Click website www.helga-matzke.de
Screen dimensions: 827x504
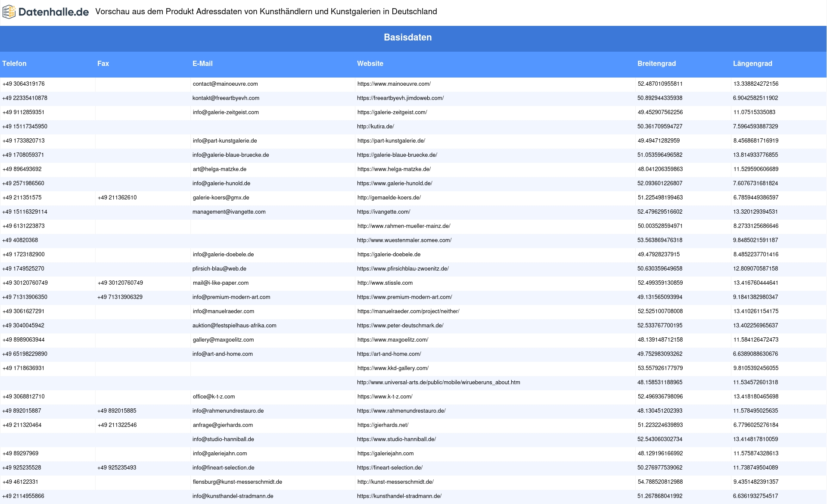394,169
